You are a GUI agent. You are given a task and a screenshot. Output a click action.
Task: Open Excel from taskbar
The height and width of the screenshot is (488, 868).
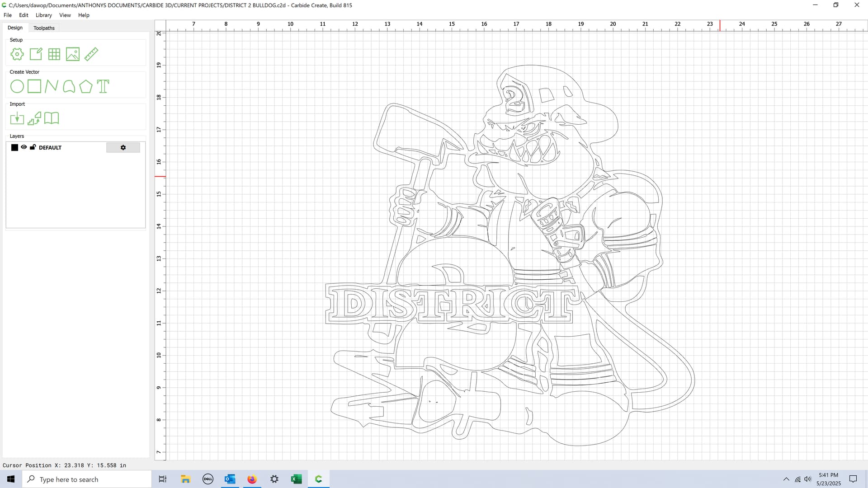[297, 479]
